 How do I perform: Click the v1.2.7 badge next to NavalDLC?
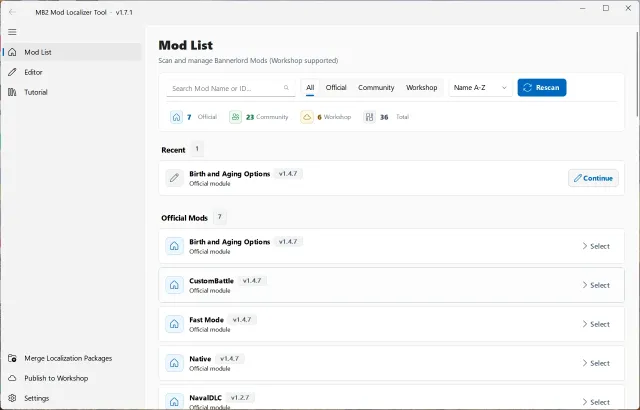(x=240, y=397)
